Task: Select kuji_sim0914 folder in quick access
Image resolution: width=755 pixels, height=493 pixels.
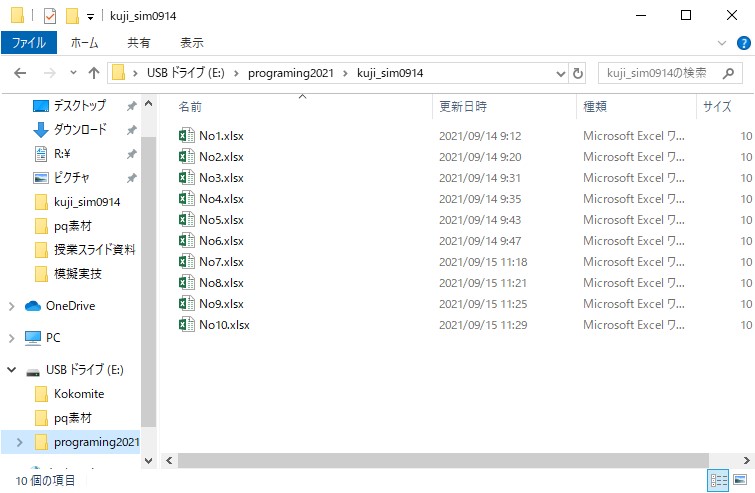Action: click(x=78, y=202)
